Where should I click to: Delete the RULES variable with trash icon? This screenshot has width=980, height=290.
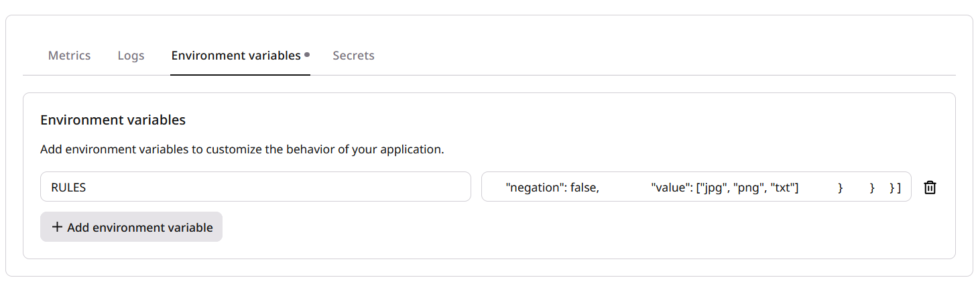(930, 188)
